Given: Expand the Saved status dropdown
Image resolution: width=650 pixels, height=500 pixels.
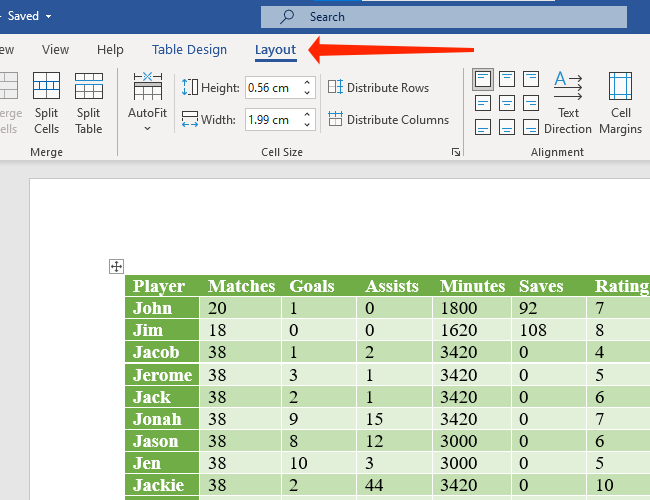Looking at the screenshot, I should [48, 16].
